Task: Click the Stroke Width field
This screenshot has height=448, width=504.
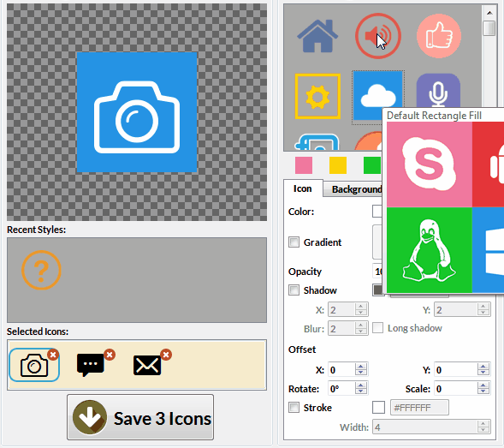Action: pyautogui.click(x=425, y=427)
